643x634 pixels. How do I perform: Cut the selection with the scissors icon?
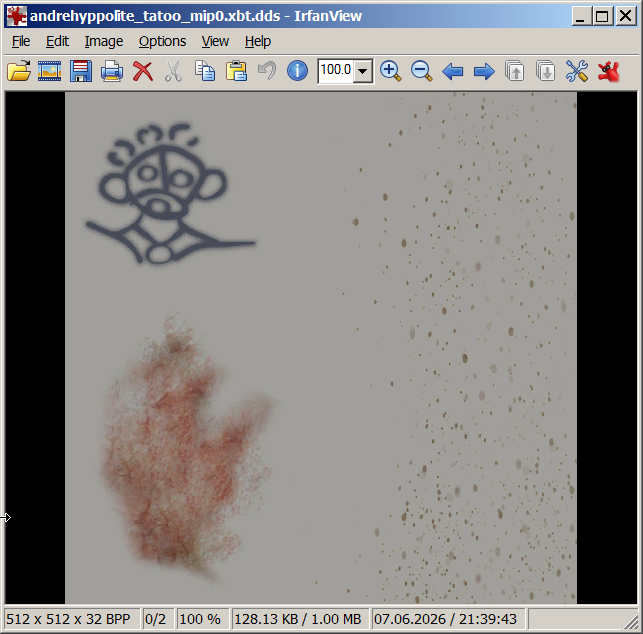pos(173,71)
